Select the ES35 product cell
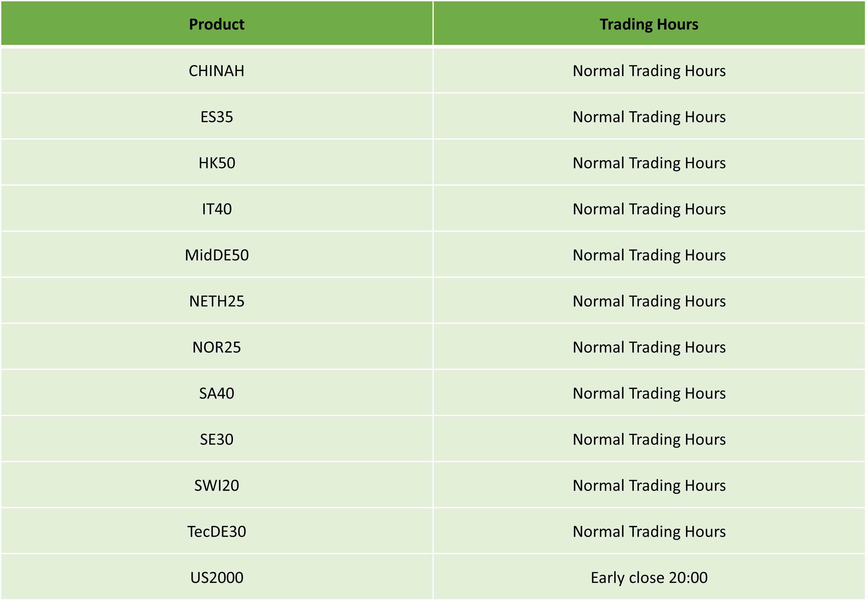Image resolution: width=868 pixels, height=601 pixels. pyautogui.click(x=217, y=117)
